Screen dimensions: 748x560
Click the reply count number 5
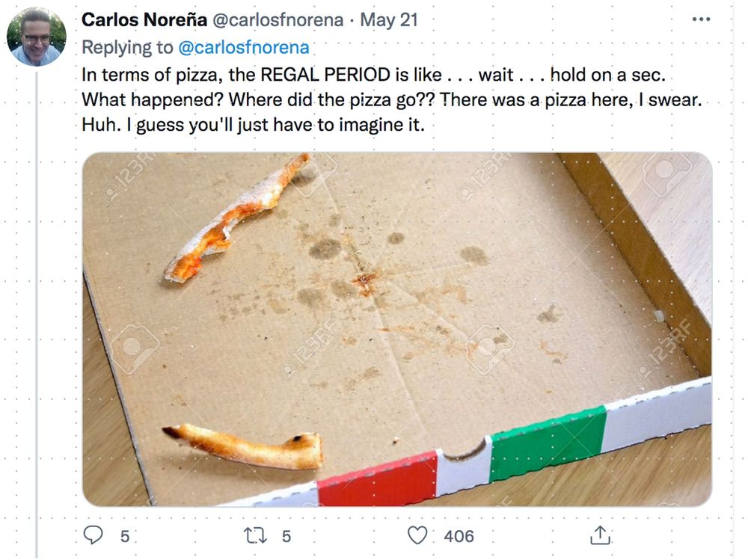click(125, 536)
